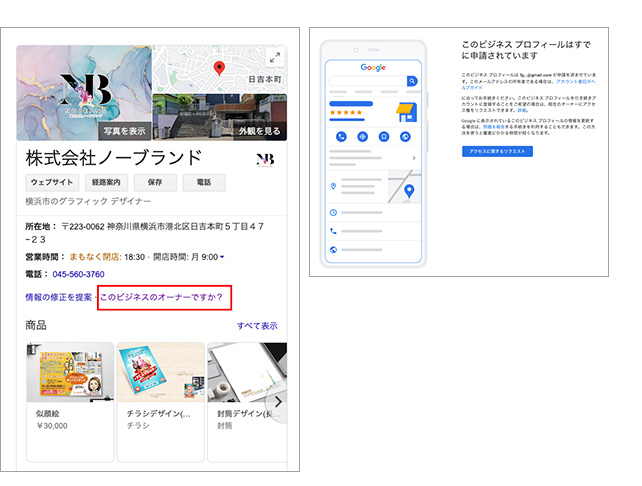Open the 封筒デザイン product card image
This screenshot has width=642, height=486.
coord(247,372)
